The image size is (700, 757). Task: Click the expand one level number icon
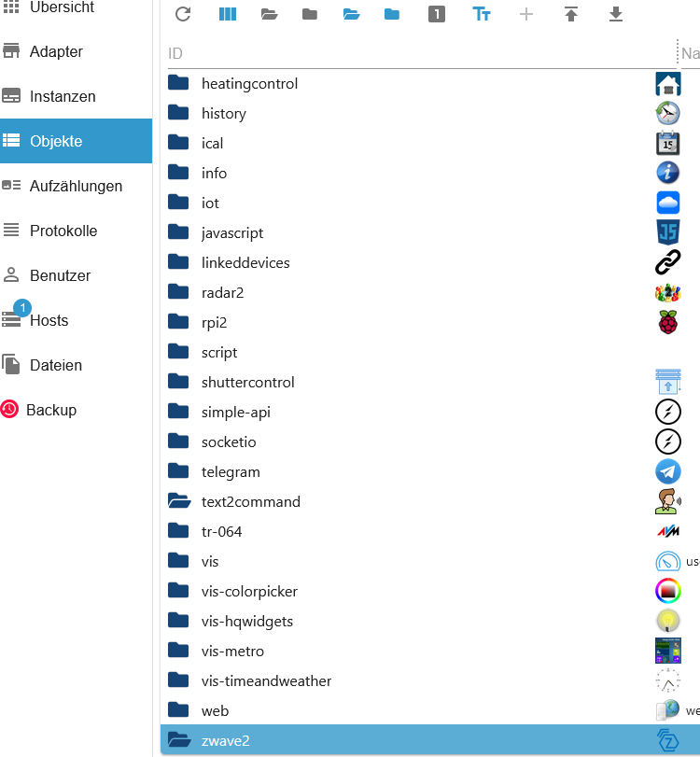click(x=437, y=14)
